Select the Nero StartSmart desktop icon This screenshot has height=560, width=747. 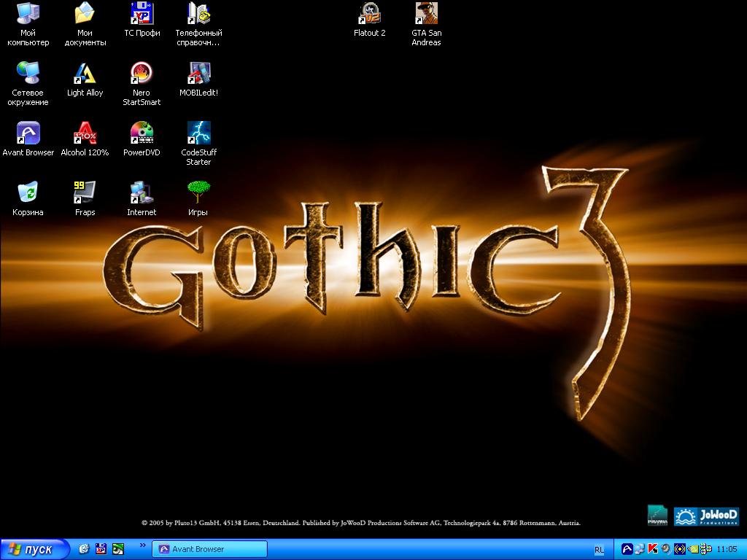(142, 73)
